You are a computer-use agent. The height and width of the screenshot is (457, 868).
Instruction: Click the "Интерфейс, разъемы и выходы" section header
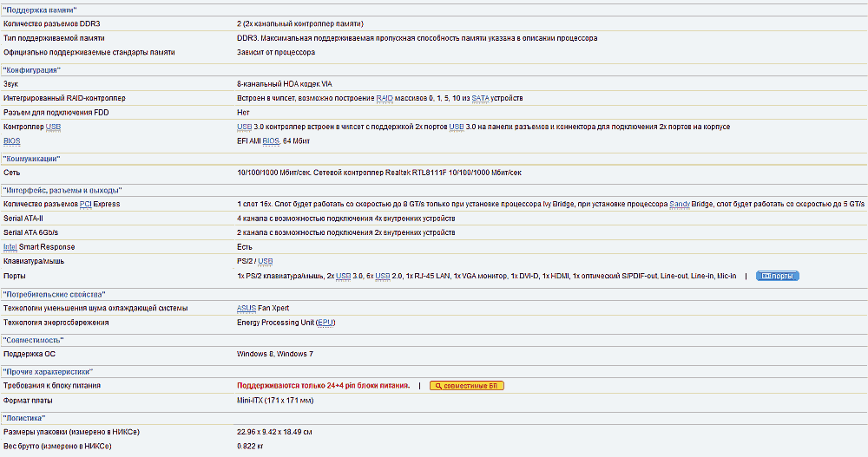click(62, 189)
